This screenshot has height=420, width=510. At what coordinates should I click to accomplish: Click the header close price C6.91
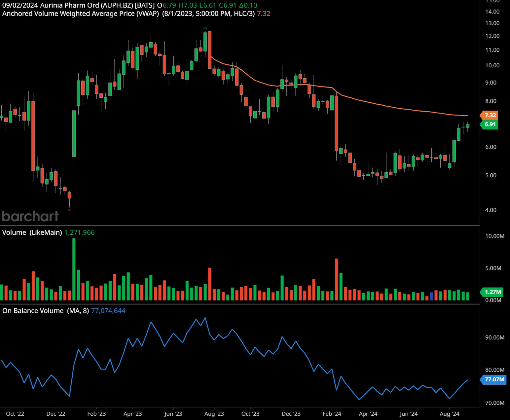tap(228, 5)
